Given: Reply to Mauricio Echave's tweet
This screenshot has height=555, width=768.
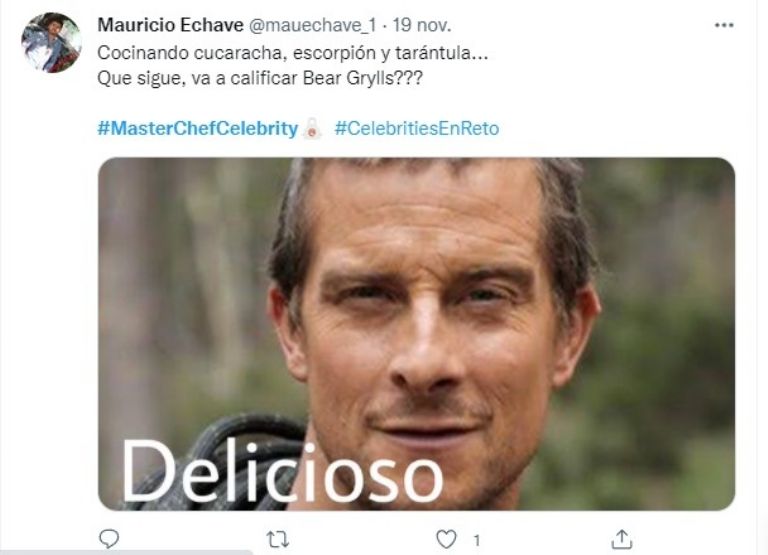Looking at the screenshot, I should pyautogui.click(x=109, y=538).
